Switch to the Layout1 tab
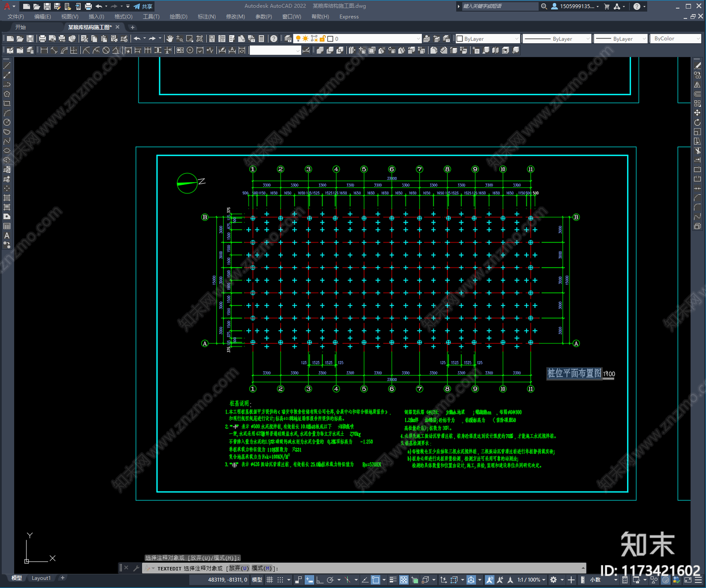The width and height of the screenshot is (706, 588). (x=41, y=578)
